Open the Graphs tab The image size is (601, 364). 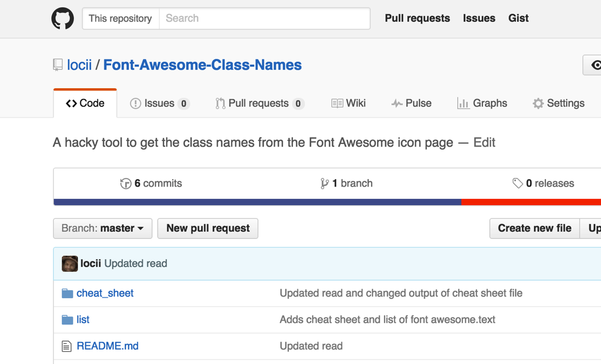point(482,104)
